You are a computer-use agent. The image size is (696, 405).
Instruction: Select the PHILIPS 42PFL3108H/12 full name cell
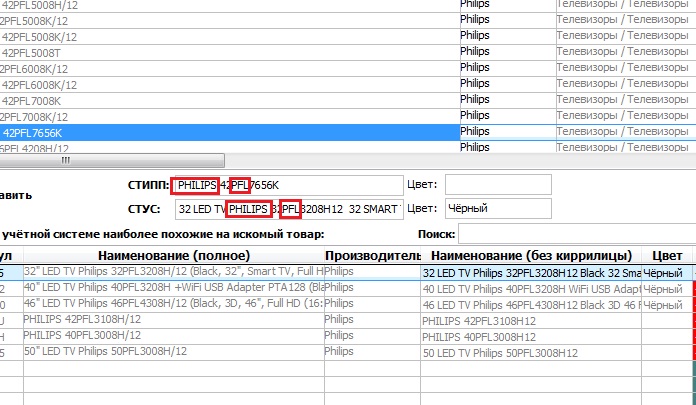[174, 320]
